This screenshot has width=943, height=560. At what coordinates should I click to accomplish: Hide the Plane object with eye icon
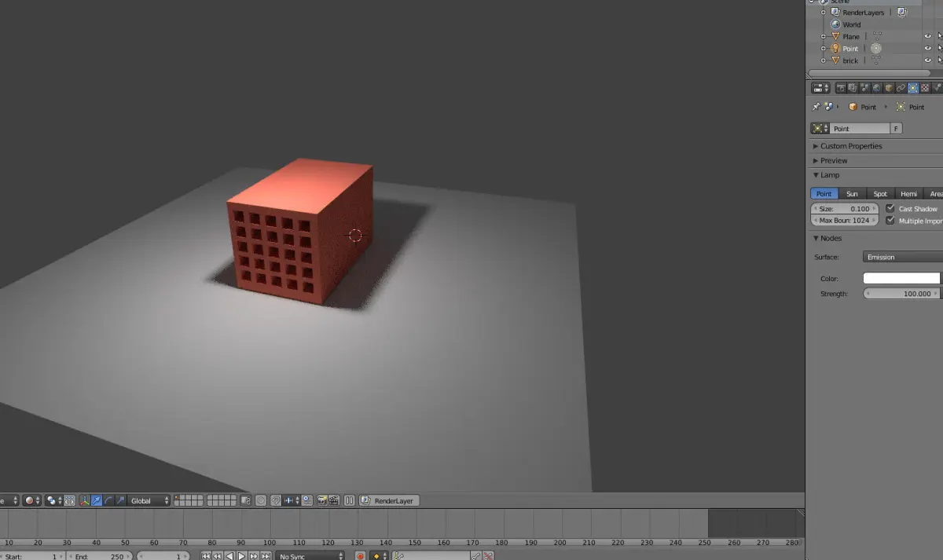coord(927,36)
